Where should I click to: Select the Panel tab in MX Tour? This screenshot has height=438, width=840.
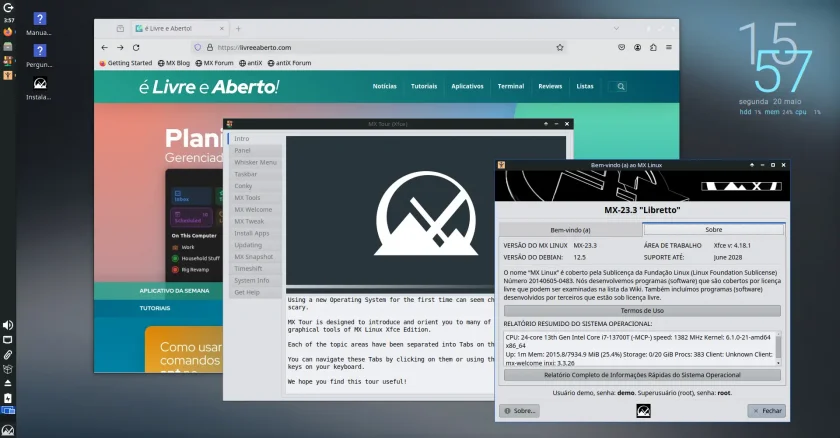[255, 150]
